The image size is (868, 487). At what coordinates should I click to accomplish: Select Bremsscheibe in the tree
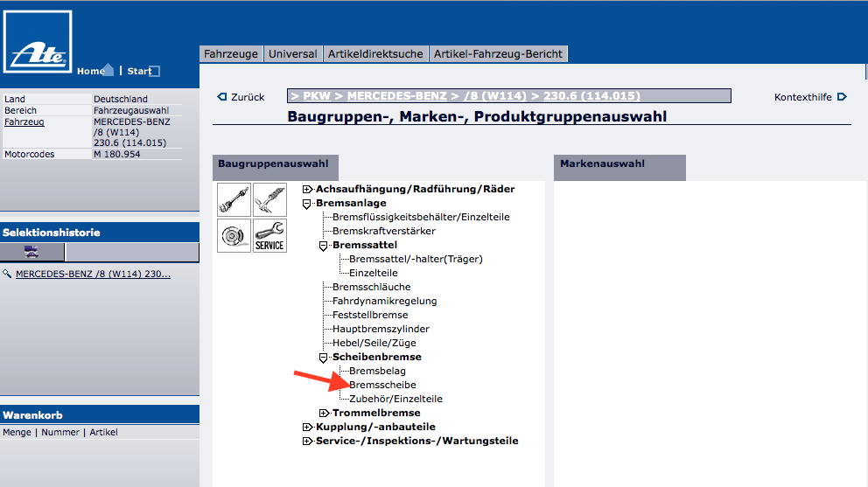382,385
